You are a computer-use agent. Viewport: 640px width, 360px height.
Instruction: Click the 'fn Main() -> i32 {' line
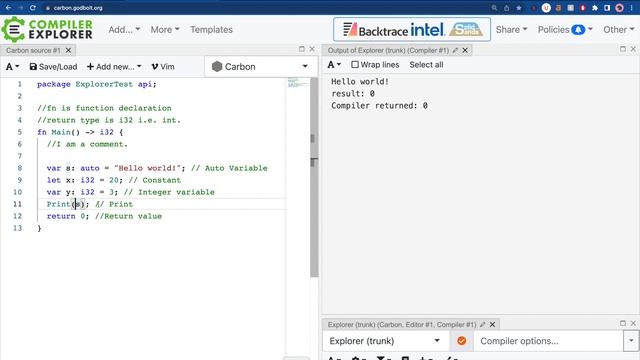(x=80, y=132)
